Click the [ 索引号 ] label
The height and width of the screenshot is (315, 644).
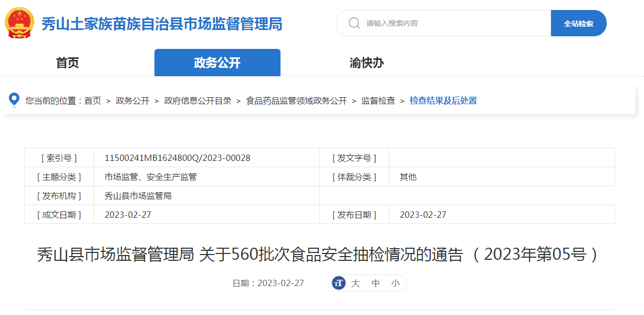pos(59,158)
